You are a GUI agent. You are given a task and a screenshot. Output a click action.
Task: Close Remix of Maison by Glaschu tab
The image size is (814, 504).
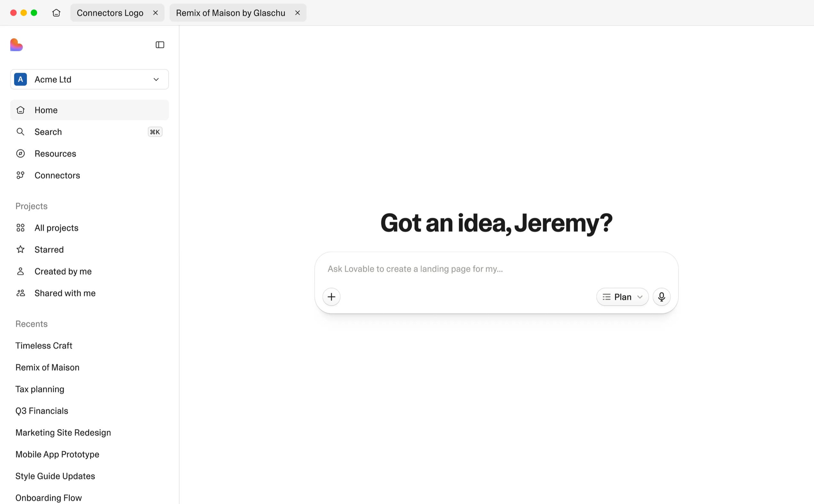pos(297,13)
